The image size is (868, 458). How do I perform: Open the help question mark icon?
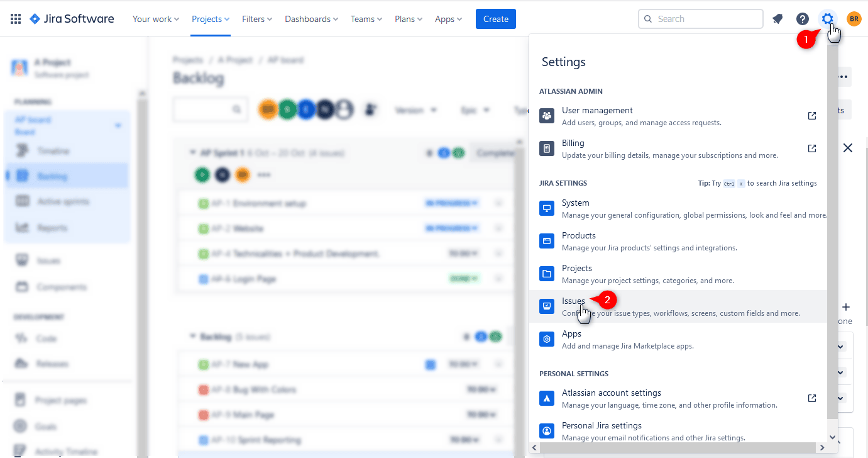click(803, 19)
